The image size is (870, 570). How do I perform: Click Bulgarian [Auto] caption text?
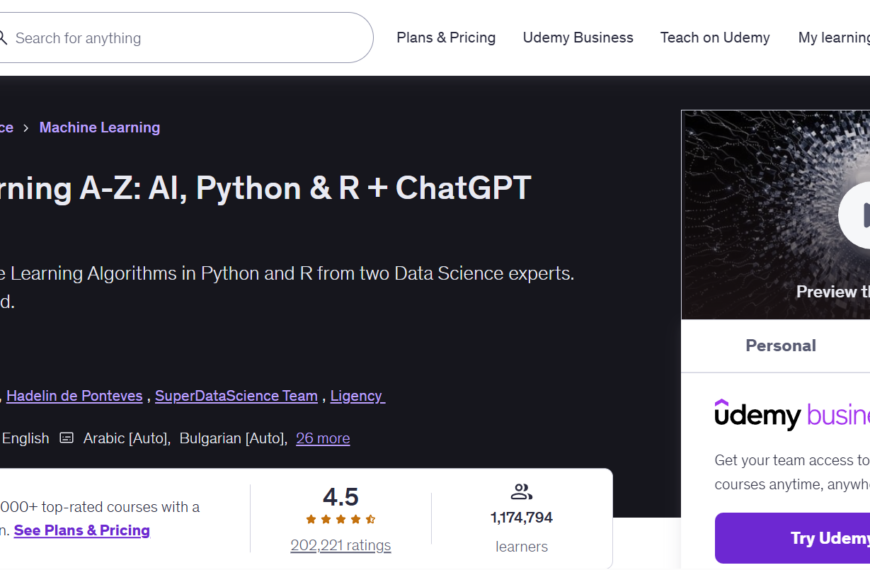tap(233, 438)
